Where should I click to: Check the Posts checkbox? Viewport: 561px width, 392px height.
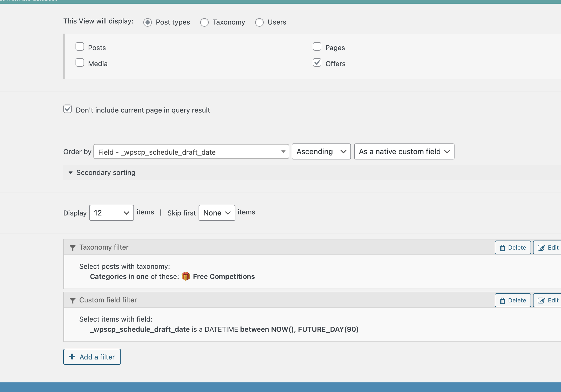(80, 46)
